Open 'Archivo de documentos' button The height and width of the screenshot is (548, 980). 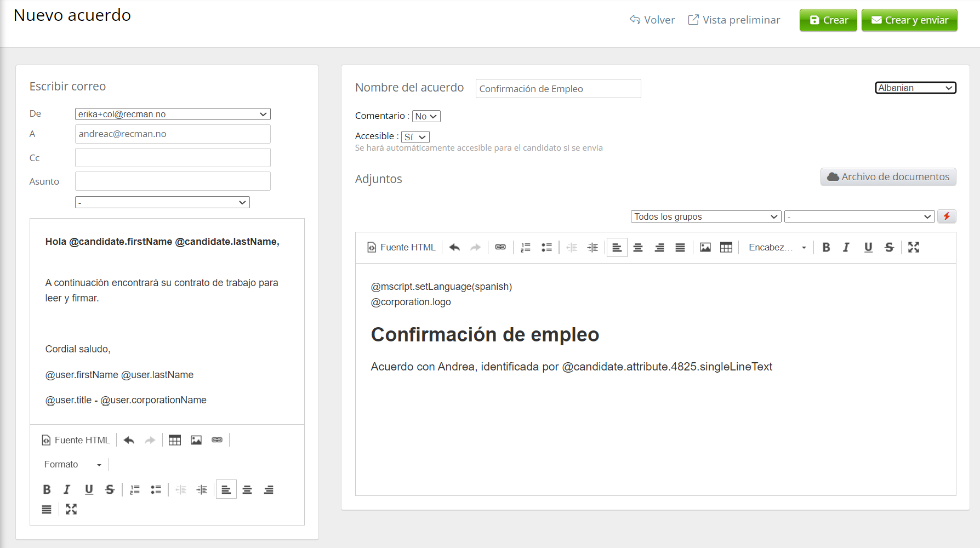tap(888, 176)
